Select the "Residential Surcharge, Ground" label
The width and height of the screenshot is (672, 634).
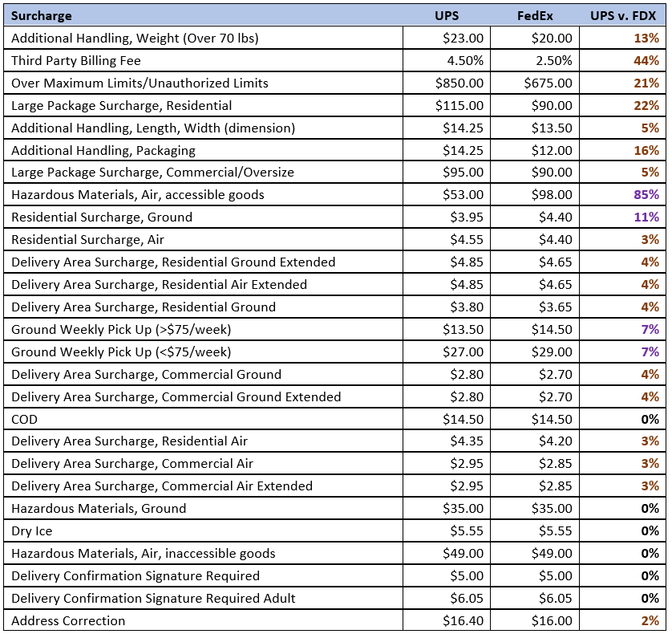pyautogui.click(x=102, y=217)
